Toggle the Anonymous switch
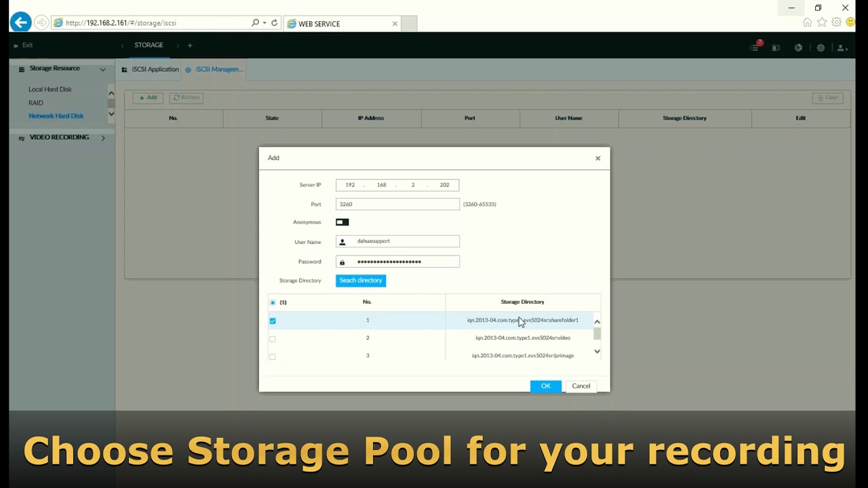 342,222
